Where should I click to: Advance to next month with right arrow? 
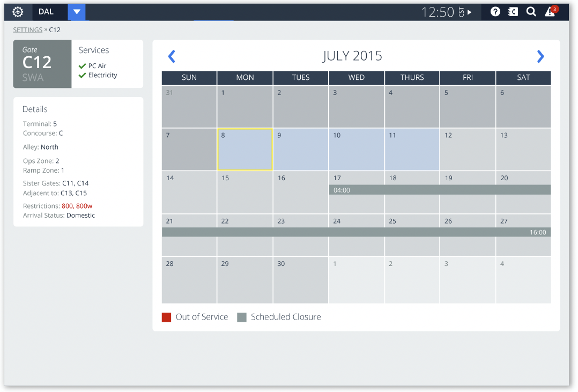[540, 56]
